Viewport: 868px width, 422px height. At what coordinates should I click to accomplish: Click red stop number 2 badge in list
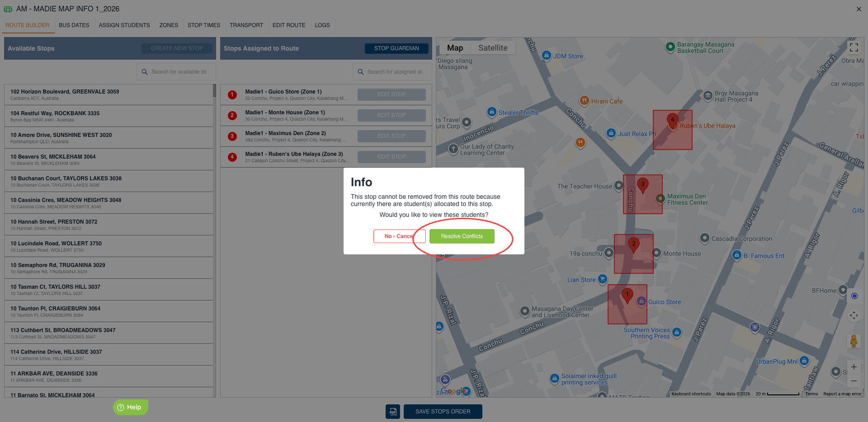pyautogui.click(x=232, y=116)
